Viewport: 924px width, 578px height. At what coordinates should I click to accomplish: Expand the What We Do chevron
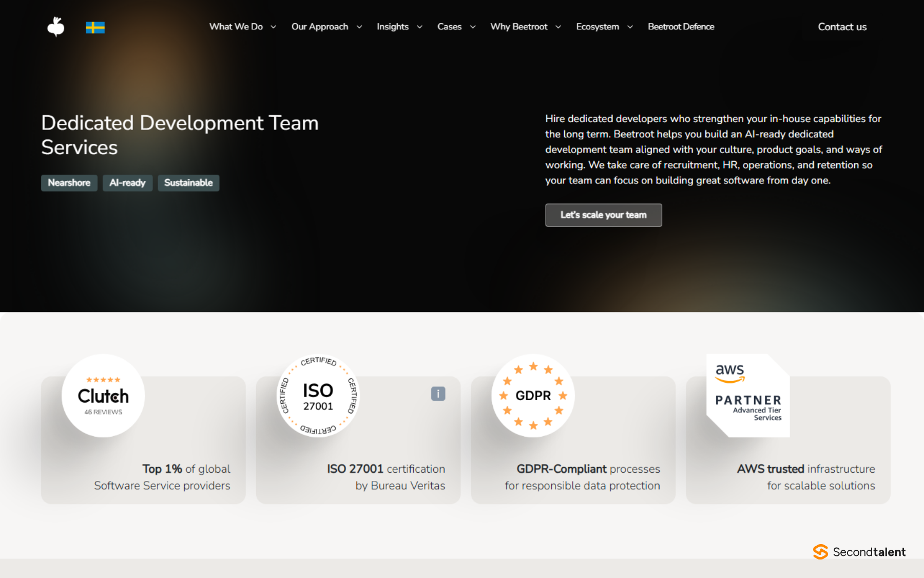(273, 27)
